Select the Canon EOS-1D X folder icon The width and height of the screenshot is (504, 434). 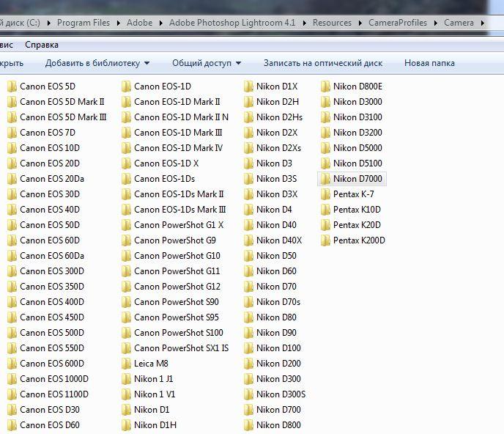(x=126, y=163)
